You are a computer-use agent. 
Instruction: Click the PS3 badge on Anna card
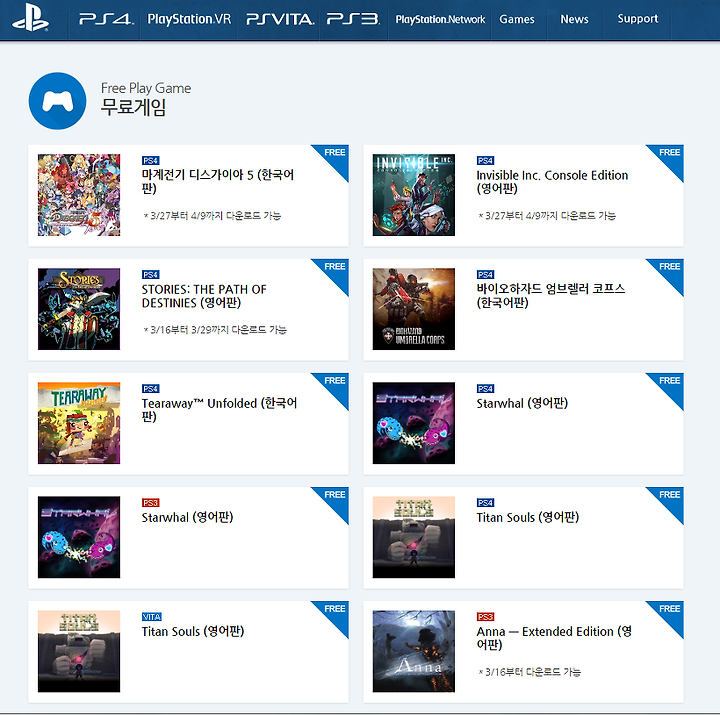pos(485,617)
